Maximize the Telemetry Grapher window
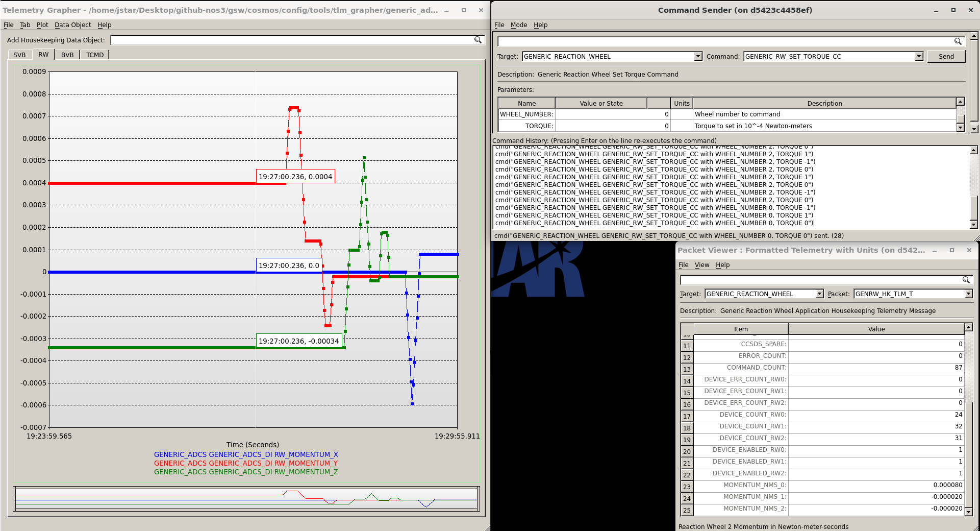The height and width of the screenshot is (531, 980). point(463,10)
